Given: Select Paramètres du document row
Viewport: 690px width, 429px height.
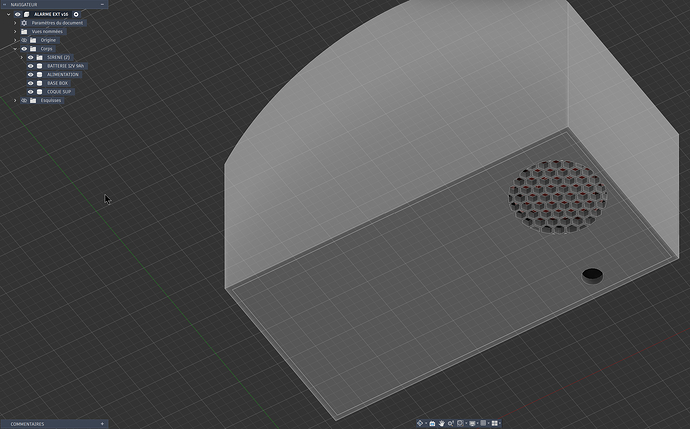Looking at the screenshot, I should pyautogui.click(x=52, y=23).
